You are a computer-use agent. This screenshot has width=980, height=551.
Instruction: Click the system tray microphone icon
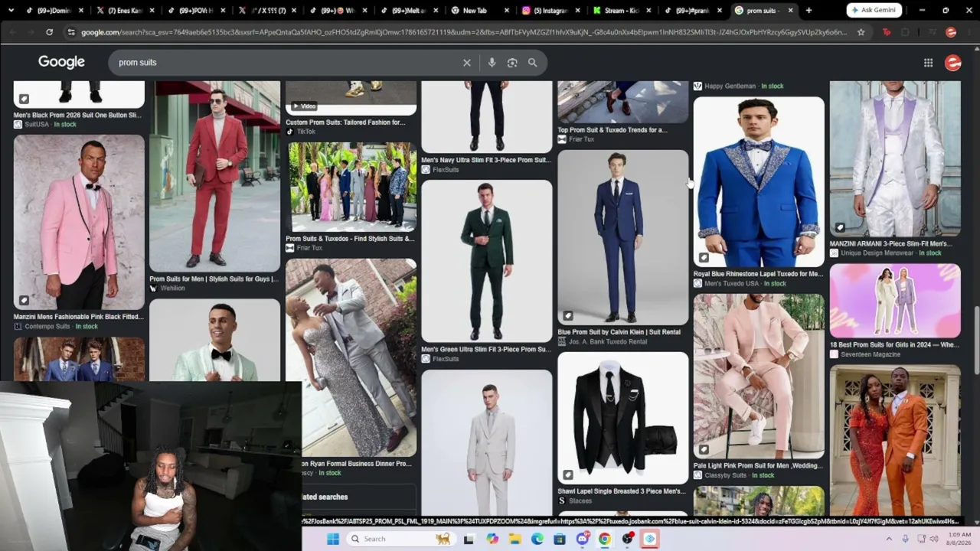point(905,539)
